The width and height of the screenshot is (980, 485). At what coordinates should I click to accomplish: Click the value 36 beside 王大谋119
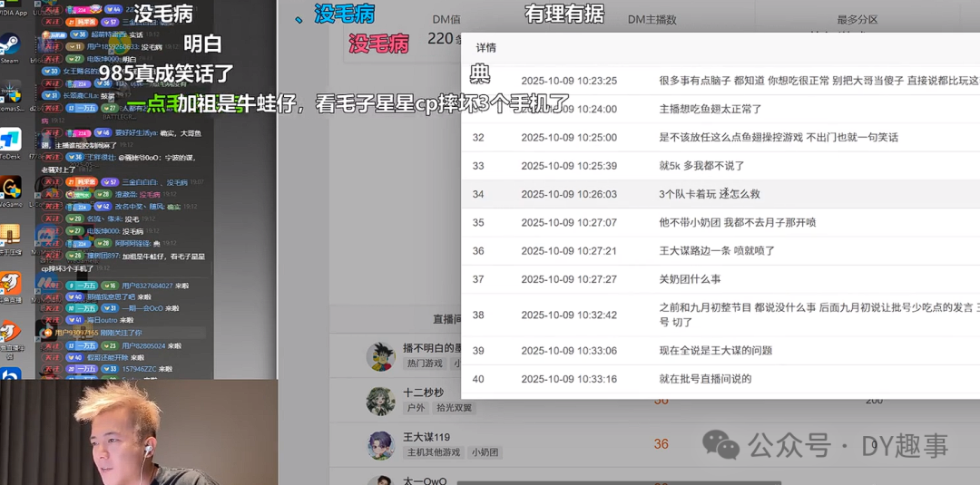coord(661,444)
